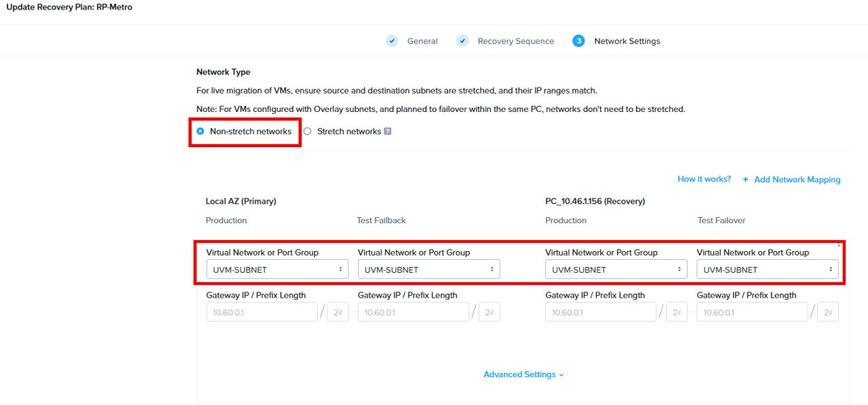The height and width of the screenshot is (405, 868).
Task: Open the How it works link
Action: 704,178
